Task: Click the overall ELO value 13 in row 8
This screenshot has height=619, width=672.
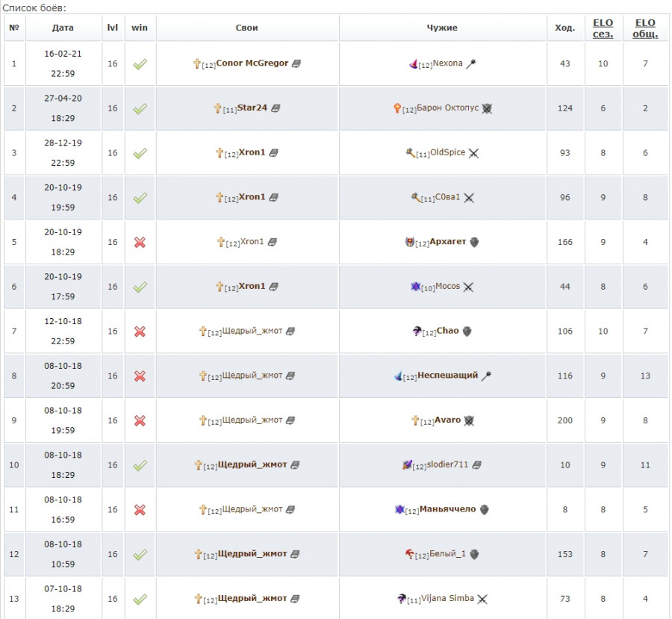Action: [x=645, y=376]
